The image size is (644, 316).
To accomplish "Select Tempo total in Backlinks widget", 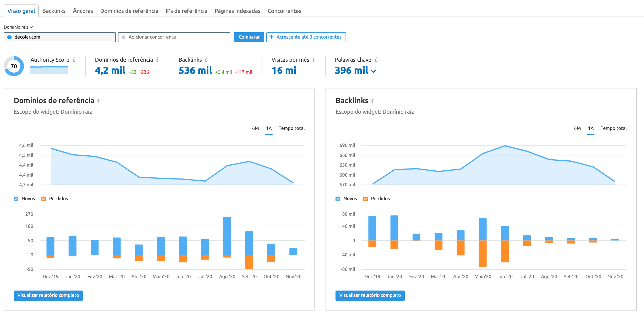I will (613, 128).
